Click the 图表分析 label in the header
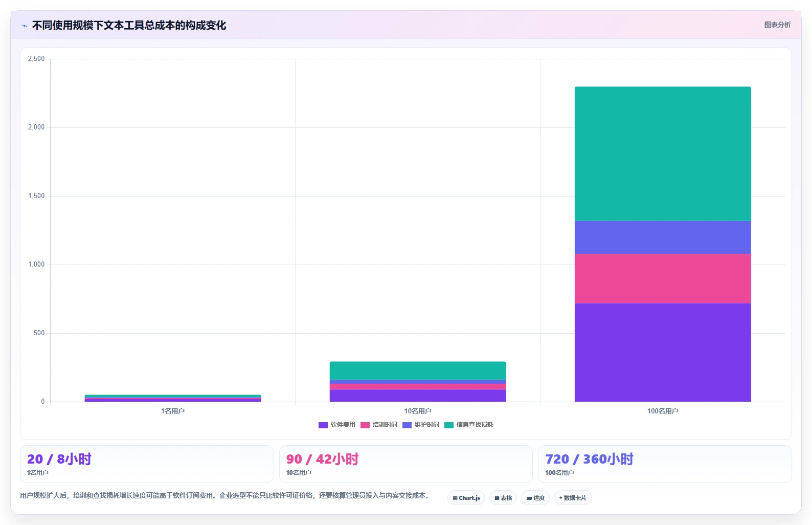 pos(777,25)
